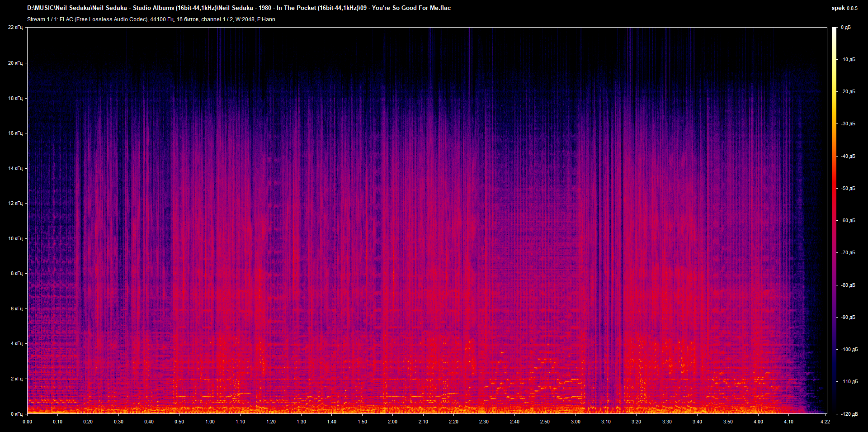Click the spek 0.8.5 version label
Screen dimensions: 868x432
844,8
